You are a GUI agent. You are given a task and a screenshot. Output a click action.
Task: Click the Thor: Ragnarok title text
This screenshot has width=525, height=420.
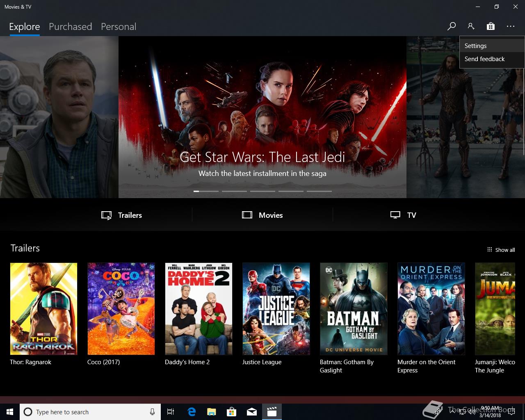[x=30, y=362]
